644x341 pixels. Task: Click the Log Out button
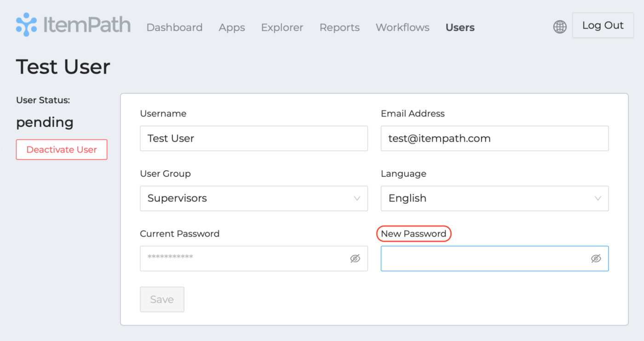(603, 25)
